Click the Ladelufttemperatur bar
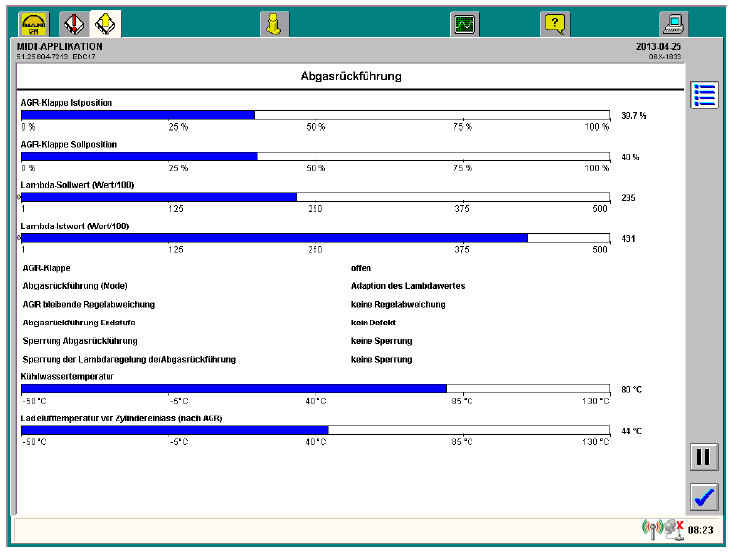The height and width of the screenshot is (553, 731). pos(315,430)
